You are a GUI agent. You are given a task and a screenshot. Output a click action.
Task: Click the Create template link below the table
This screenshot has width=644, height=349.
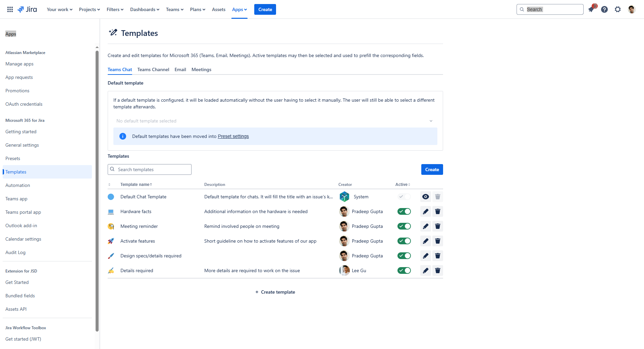(275, 292)
